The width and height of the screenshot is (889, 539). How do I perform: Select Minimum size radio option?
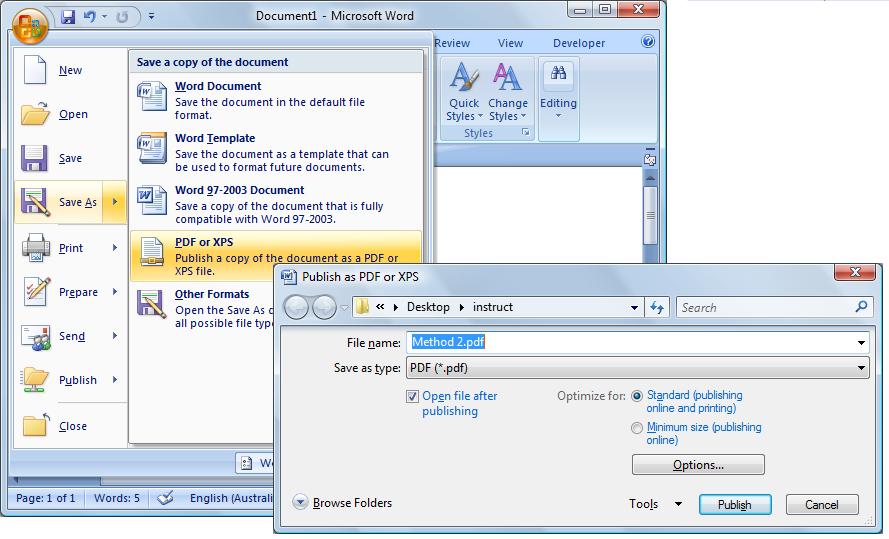(x=637, y=428)
